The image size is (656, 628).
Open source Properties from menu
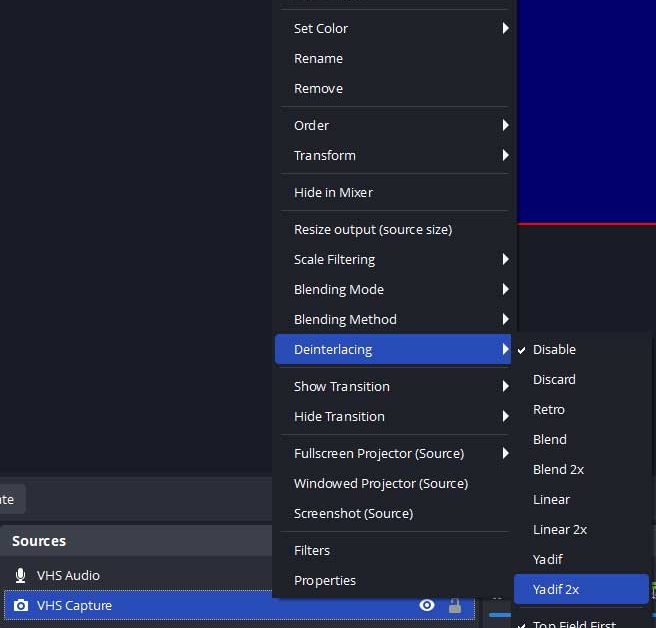pyautogui.click(x=325, y=580)
